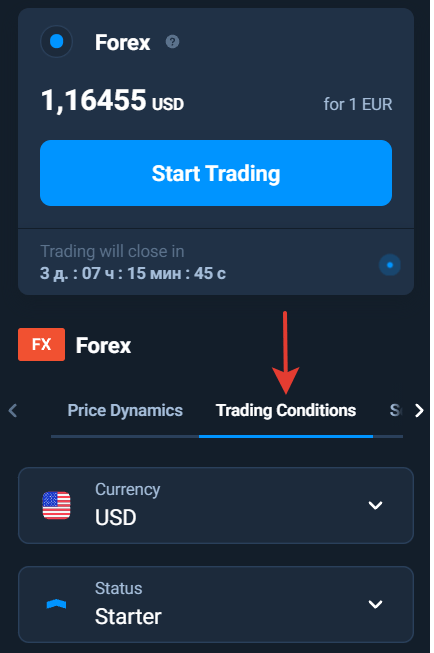434x653 pixels.
Task: Select the Forex radio button at top
Action: [x=56, y=42]
